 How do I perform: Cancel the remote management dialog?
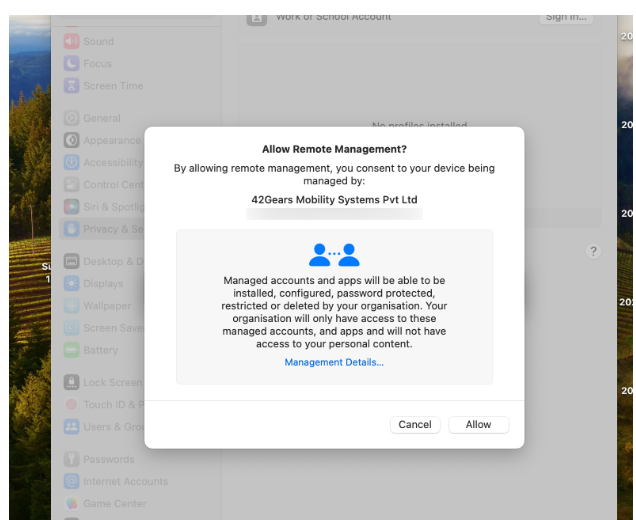pos(415,425)
